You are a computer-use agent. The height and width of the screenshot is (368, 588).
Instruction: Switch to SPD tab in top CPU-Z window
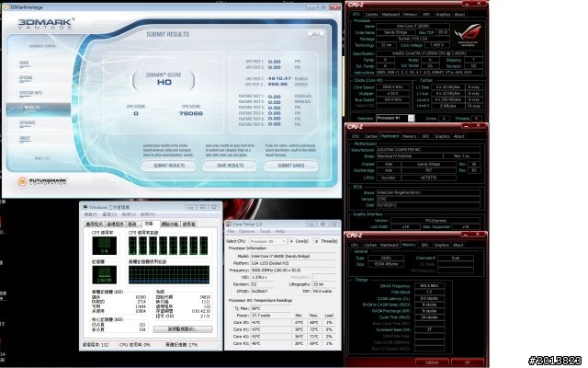point(426,15)
